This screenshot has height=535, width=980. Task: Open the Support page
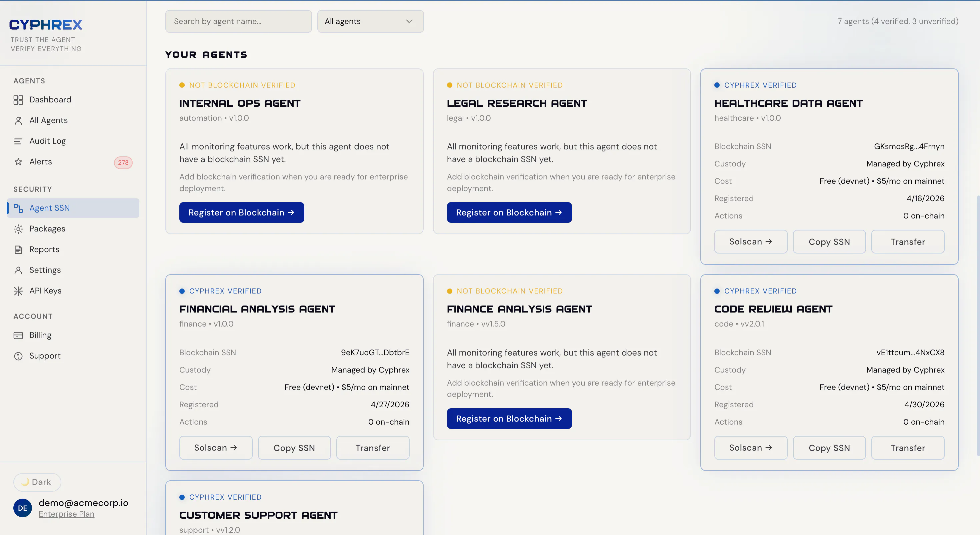73,356
